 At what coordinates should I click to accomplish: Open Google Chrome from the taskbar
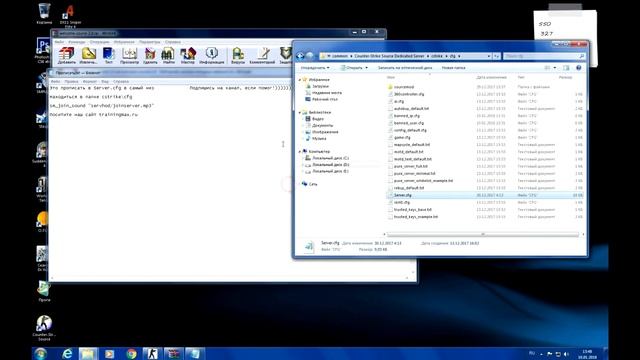[x=131, y=353]
